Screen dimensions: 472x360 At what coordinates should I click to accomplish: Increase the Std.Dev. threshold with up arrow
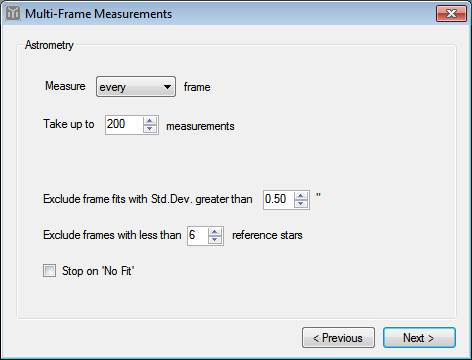(x=301, y=196)
